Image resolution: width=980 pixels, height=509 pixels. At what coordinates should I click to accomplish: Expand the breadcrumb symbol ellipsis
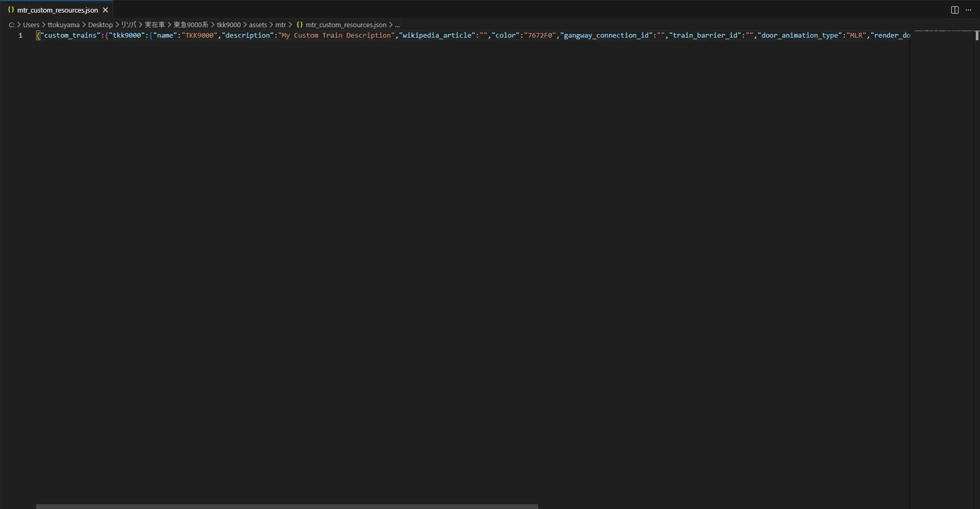397,25
